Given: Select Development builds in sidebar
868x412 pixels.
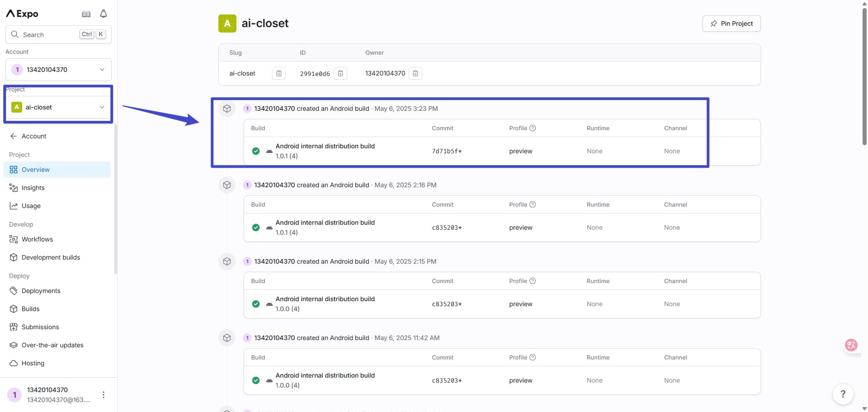Looking at the screenshot, I should (x=51, y=257).
